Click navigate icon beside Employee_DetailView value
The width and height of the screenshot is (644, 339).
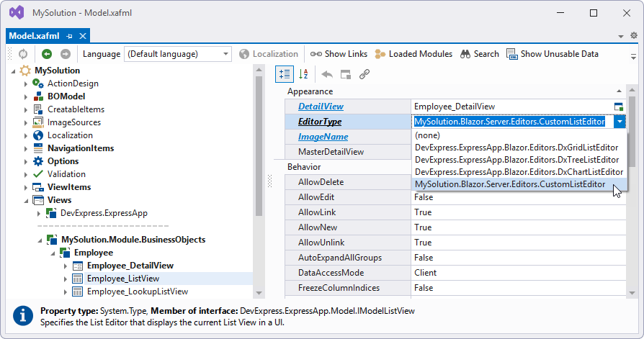coord(619,107)
